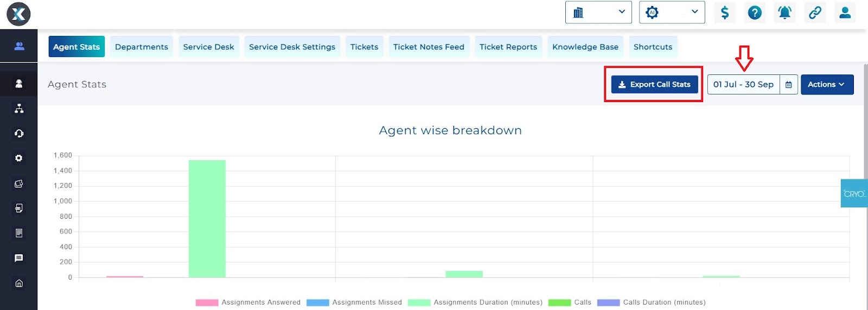Image resolution: width=868 pixels, height=310 pixels.
Task: Open the ticket notes feed sidebar icon
Action: pos(19,208)
